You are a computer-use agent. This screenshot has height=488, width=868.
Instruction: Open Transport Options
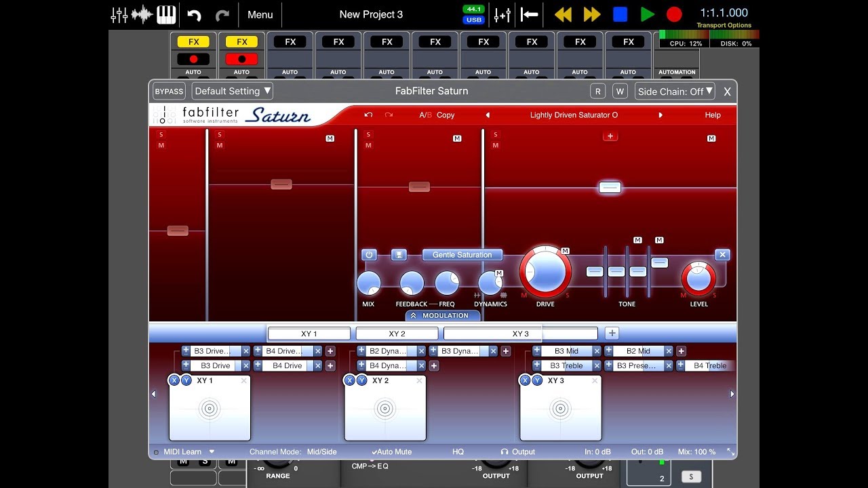point(724,25)
